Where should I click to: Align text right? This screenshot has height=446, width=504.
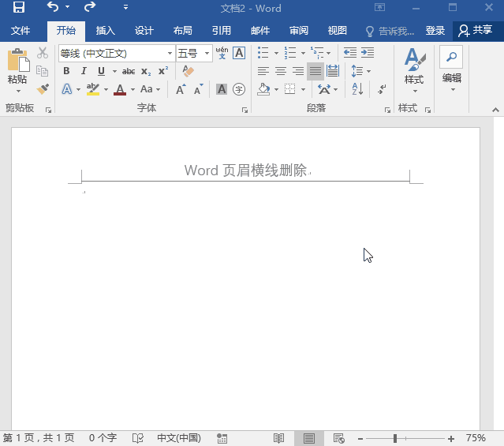coord(298,71)
